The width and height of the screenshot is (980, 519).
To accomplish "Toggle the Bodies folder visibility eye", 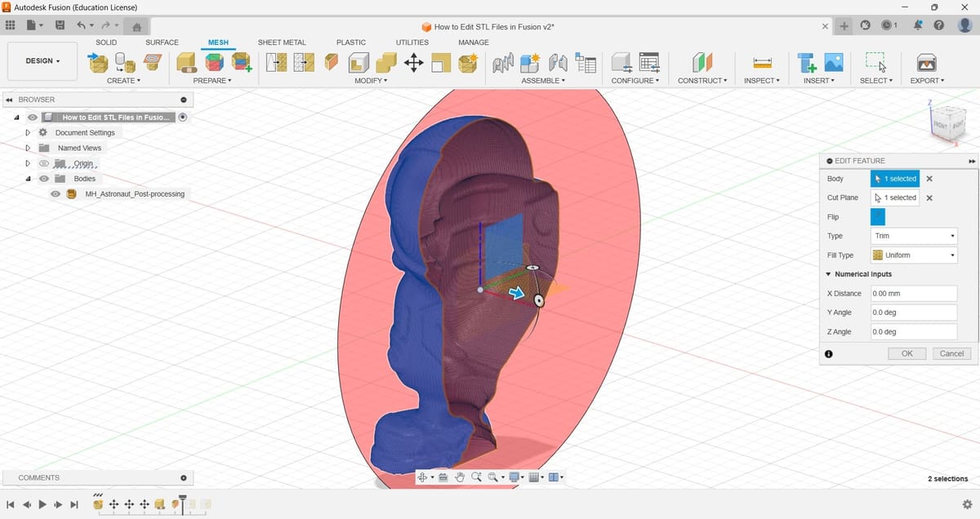I will (44, 179).
